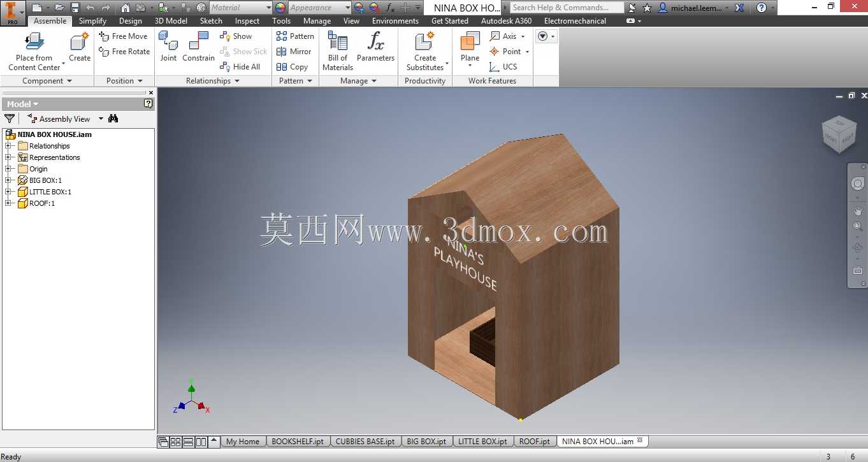Click Hide All relationships tool
The height and width of the screenshot is (462, 868).
(x=240, y=67)
